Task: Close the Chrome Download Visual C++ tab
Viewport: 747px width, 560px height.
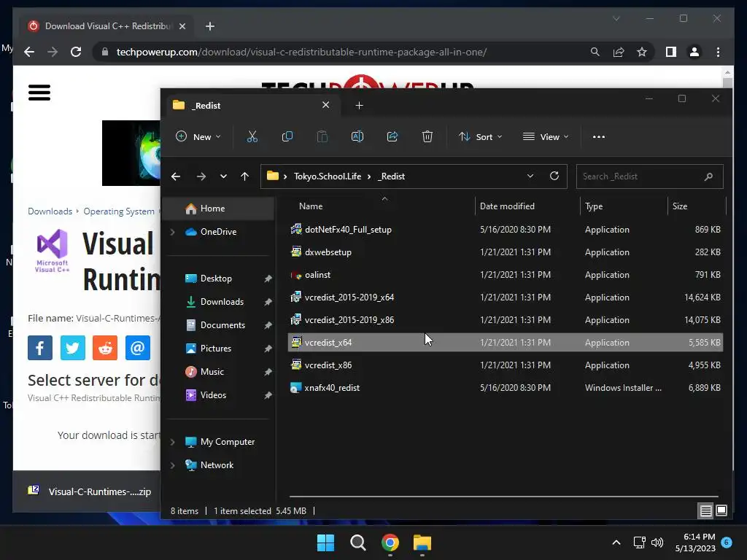Action: tap(182, 26)
